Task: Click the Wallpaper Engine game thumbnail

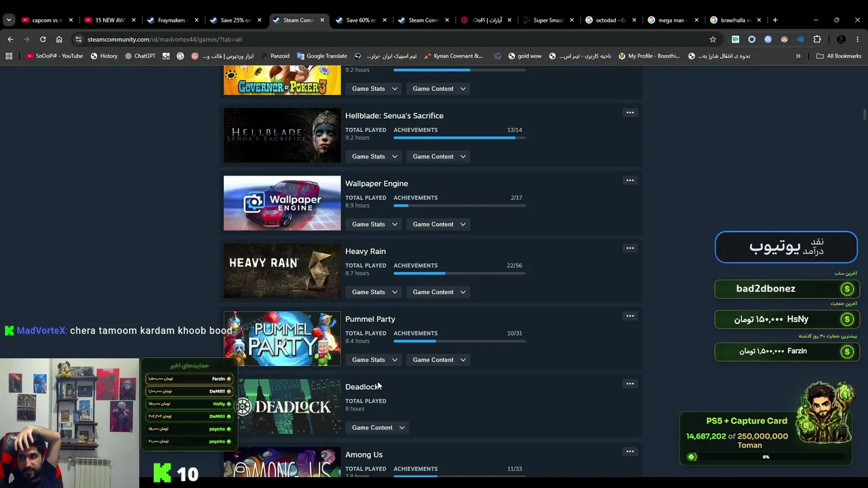Action: (x=282, y=203)
